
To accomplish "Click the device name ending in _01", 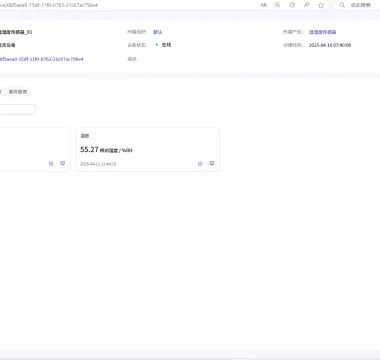I will [16, 32].
